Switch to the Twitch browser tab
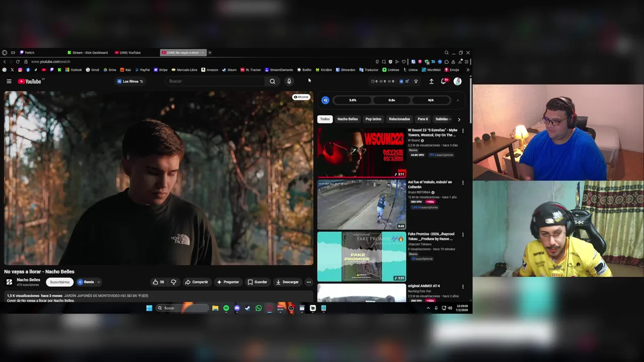This screenshot has height=362, width=644. click(28, 53)
